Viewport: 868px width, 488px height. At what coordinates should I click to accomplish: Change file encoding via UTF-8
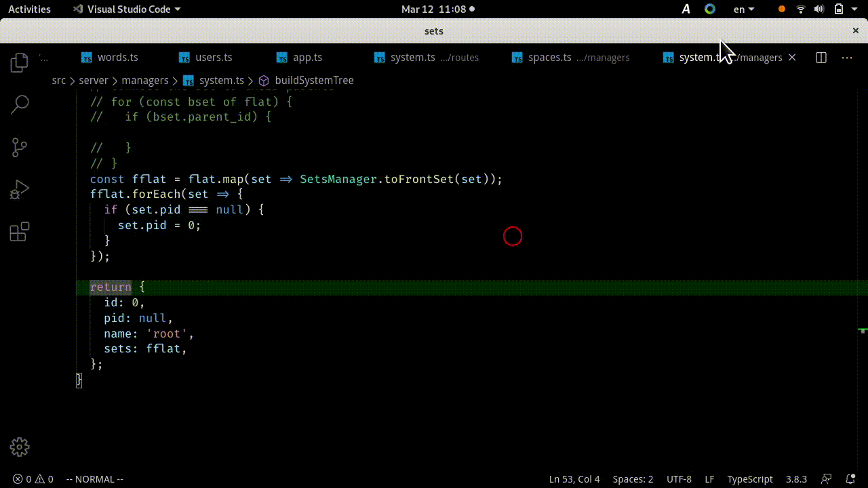[679, 479]
